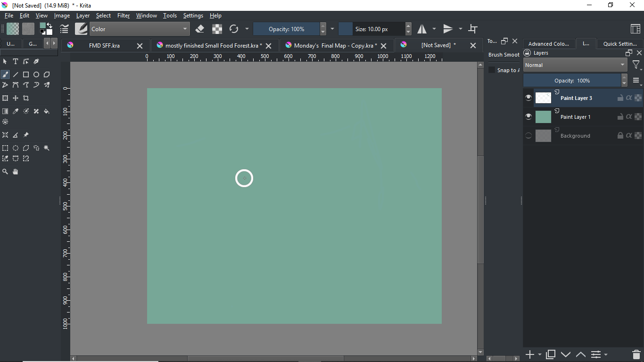Select the Pan hand tool

point(16,172)
